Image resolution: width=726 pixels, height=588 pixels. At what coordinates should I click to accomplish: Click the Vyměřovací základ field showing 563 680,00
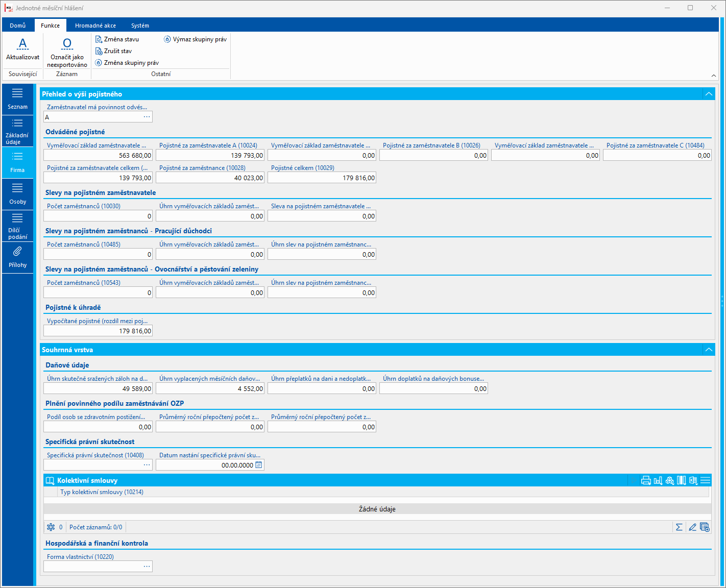(98, 155)
